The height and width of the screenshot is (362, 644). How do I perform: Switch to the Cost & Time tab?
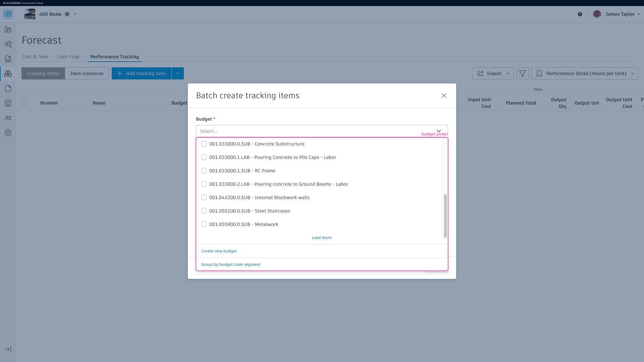[x=35, y=57]
